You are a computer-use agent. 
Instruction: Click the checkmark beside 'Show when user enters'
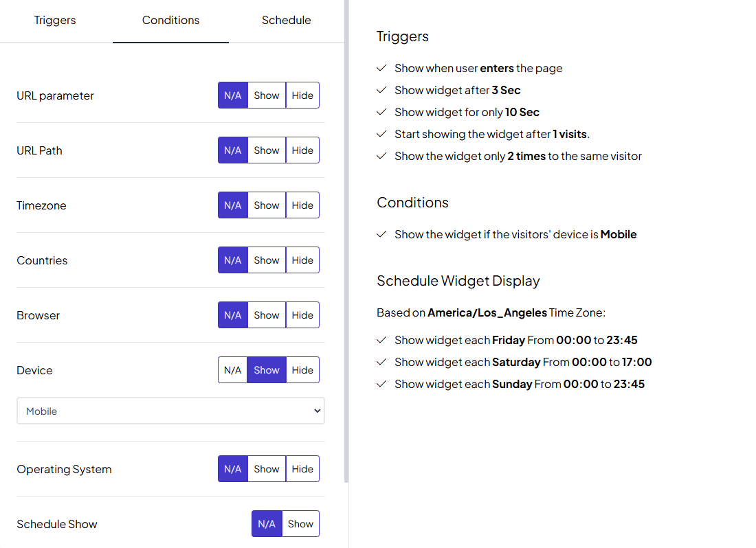pos(381,68)
